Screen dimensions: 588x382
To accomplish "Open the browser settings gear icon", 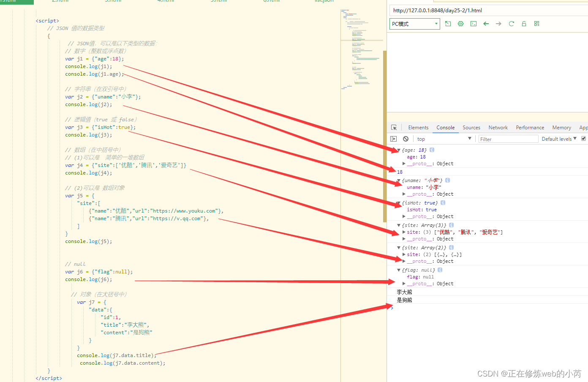I will pyautogui.click(x=461, y=24).
